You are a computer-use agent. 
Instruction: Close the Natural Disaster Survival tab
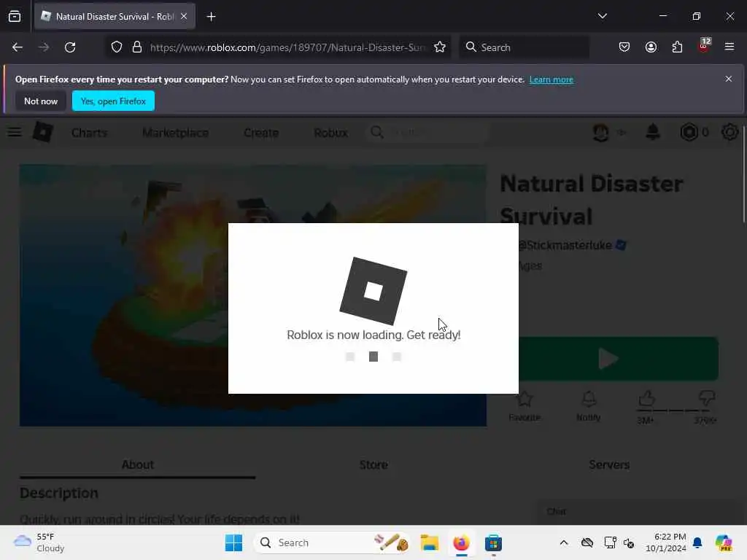[x=184, y=17]
